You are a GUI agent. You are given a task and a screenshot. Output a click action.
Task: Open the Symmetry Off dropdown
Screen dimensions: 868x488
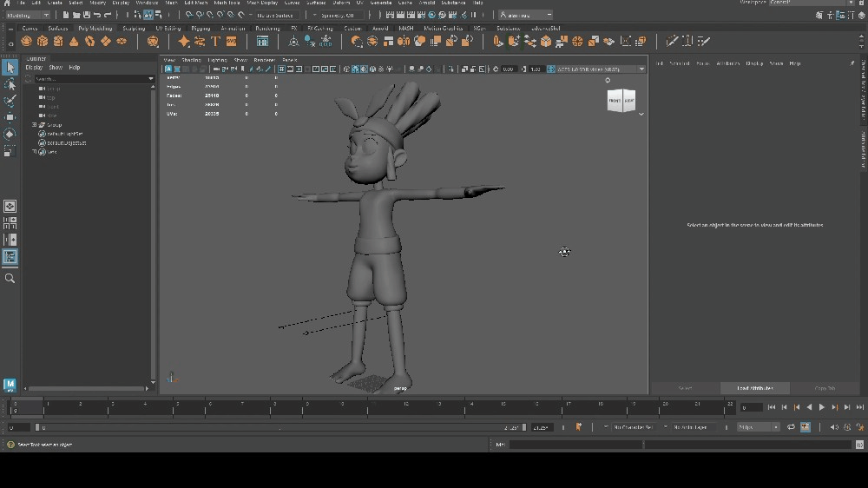coord(339,15)
